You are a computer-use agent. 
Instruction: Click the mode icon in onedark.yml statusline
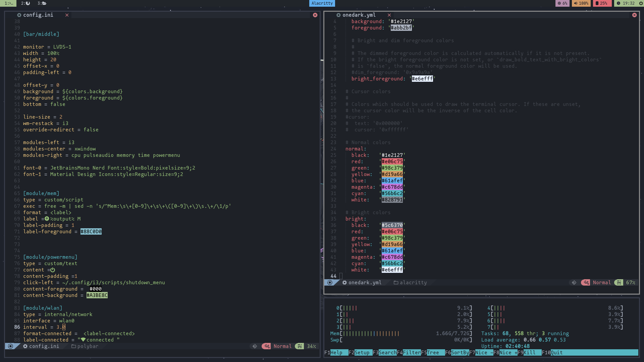(x=330, y=283)
